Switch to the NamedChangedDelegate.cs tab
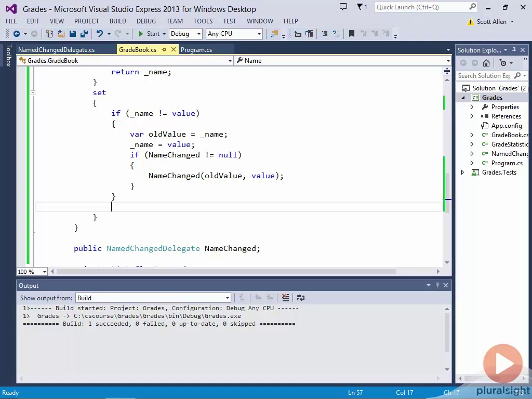 [x=56, y=49]
